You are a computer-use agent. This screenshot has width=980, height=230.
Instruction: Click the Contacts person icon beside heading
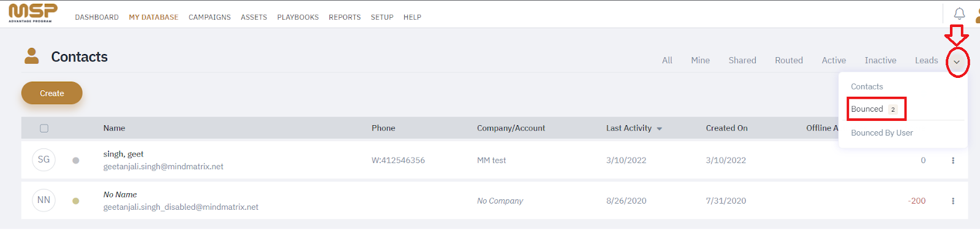pos(32,56)
